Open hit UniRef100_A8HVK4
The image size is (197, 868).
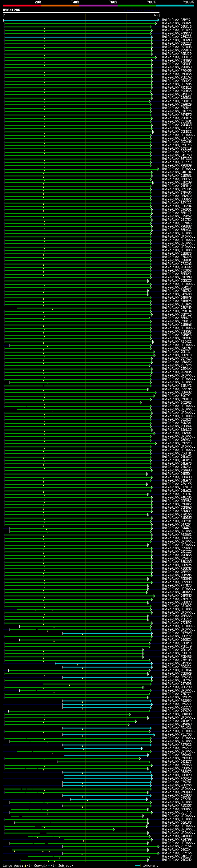(x=177, y=20)
